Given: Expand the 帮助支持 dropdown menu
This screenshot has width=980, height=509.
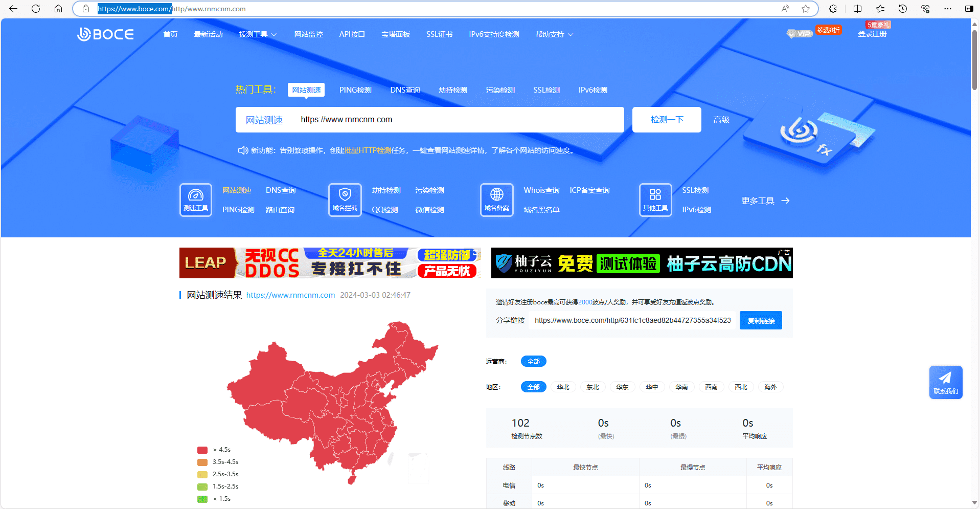Looking at the screenshot, I should pyautogui.click(x=554, y=34).
